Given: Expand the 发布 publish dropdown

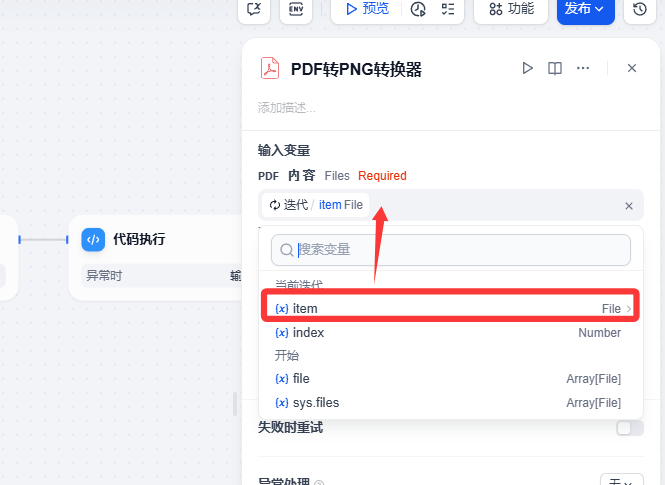Looking at the screenshot, I should click(585, 9).
